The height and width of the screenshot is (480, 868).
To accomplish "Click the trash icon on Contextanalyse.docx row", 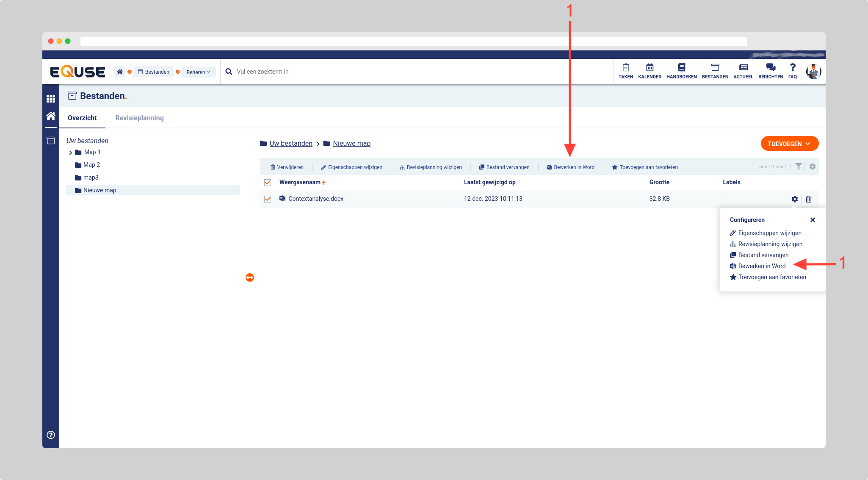I will coord(809,199).
